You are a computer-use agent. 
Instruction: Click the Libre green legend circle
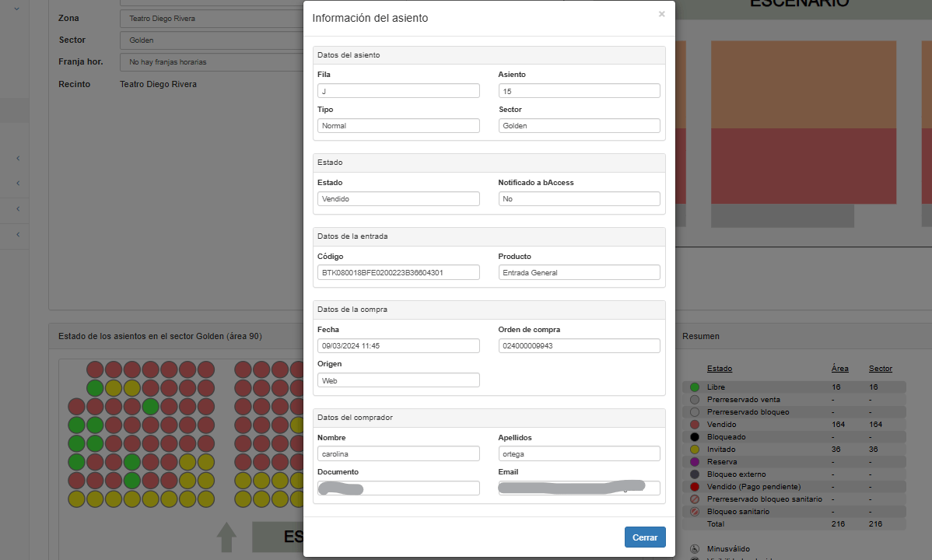click(694, 387)
